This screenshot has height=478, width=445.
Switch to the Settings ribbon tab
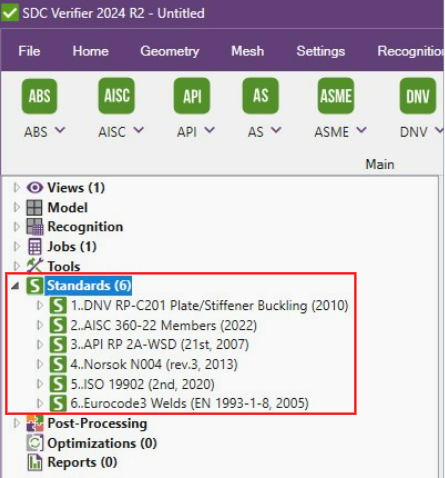[x=321, y=51]
